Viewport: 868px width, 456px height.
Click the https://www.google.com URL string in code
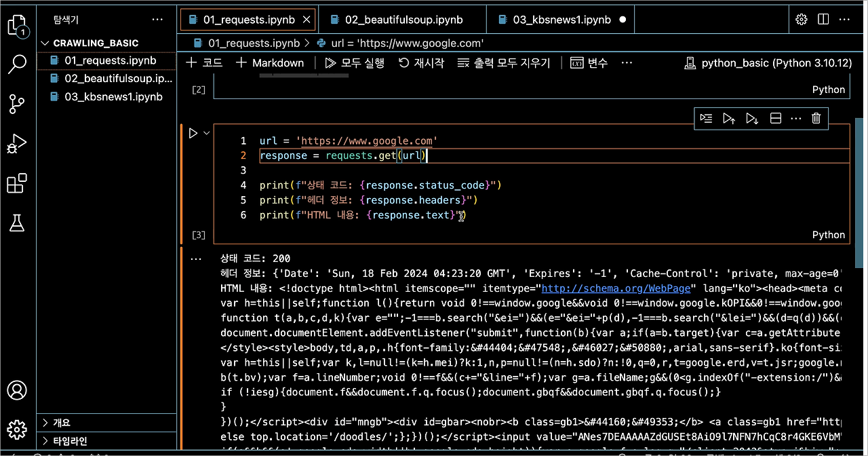[x=366, y=141]
